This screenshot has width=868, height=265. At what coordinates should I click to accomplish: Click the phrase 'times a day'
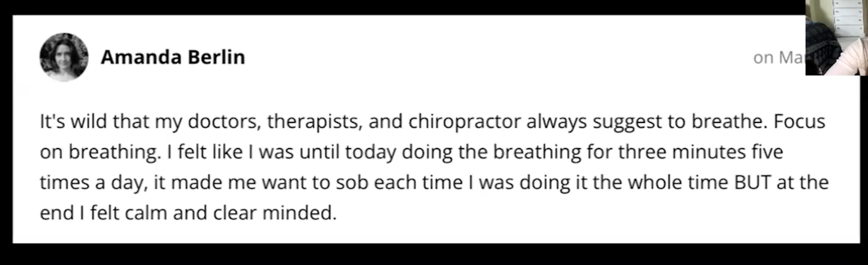coord(93,183)
